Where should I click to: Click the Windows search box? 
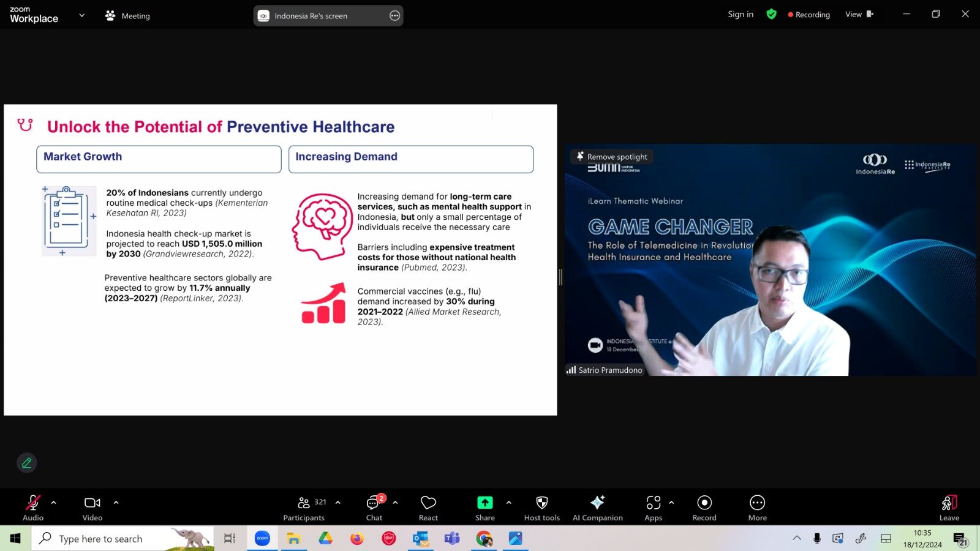pos(123,538)
